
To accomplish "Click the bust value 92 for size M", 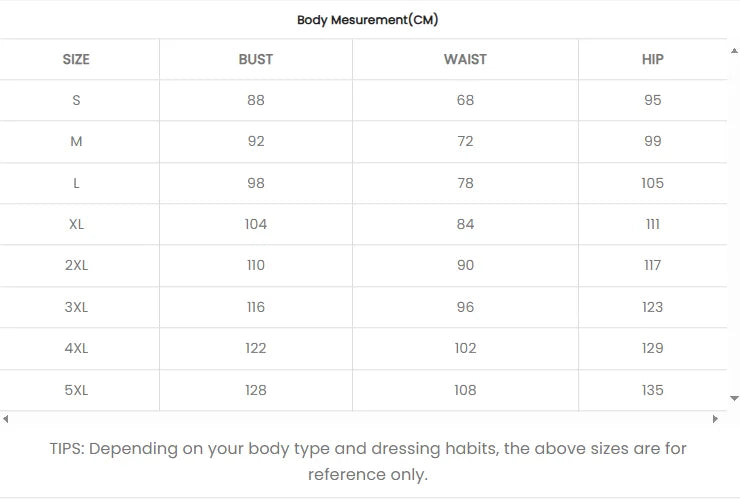I will pos(256,141).
